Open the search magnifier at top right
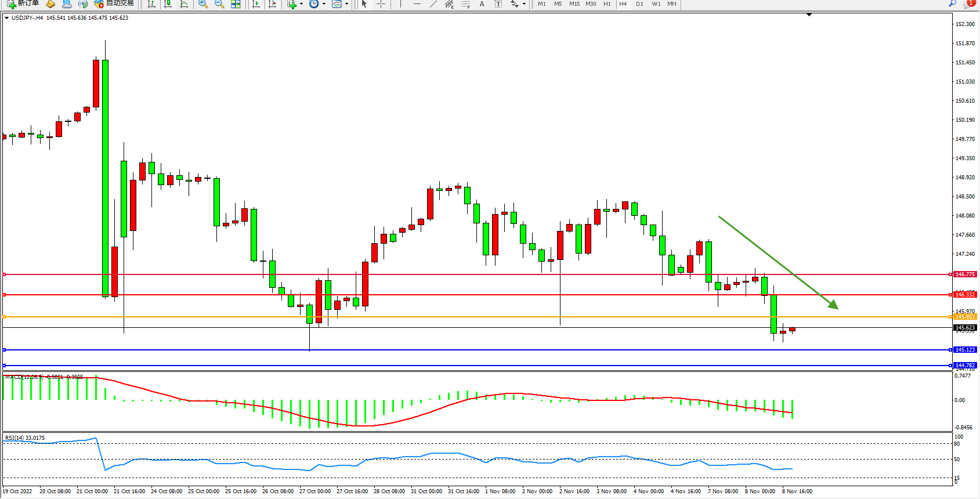Viewport: 980px width, 499px height. click(952, 4)
